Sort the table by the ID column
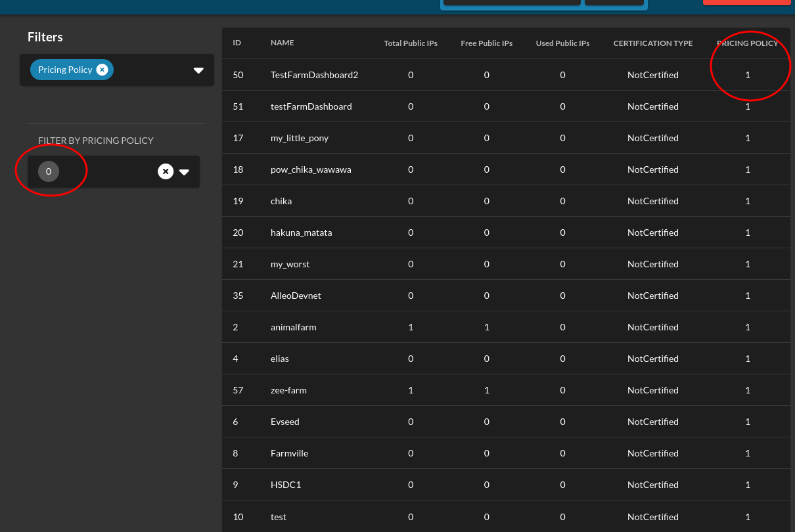 pos(237,43)
